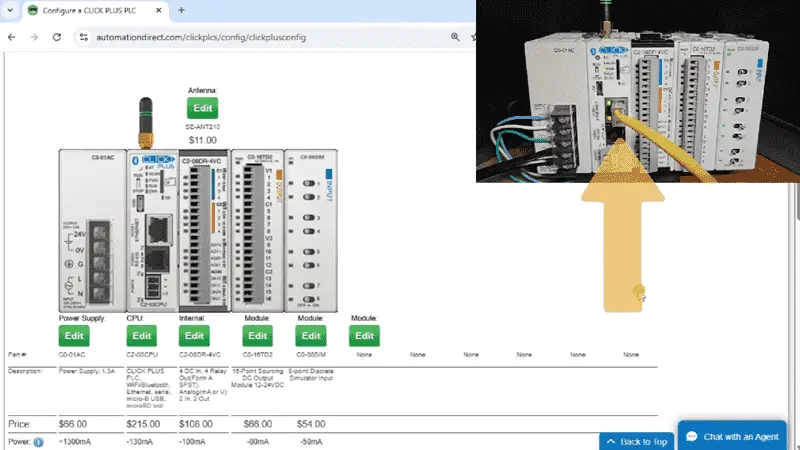The image size is (800, 450).
Task: Edit the Power Supply selection
Action: [74, 336]
